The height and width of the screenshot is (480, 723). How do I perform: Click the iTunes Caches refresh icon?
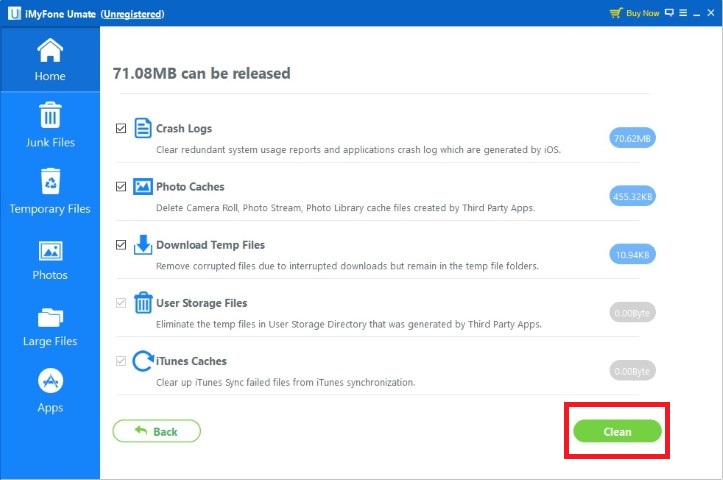[143, 361]
